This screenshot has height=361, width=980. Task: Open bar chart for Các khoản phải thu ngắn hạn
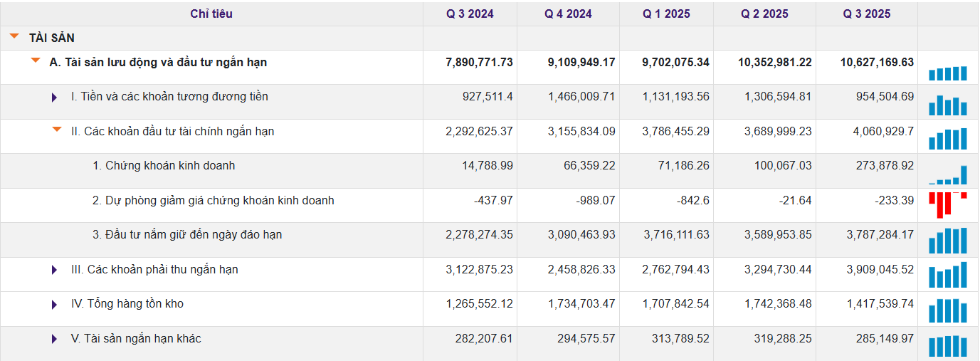click(x=947, y=275)
